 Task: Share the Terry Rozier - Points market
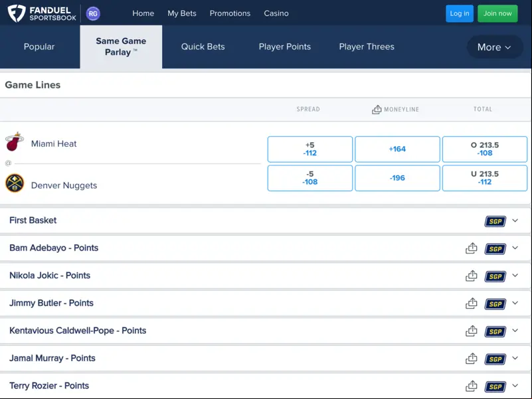[x=472, y=386]
